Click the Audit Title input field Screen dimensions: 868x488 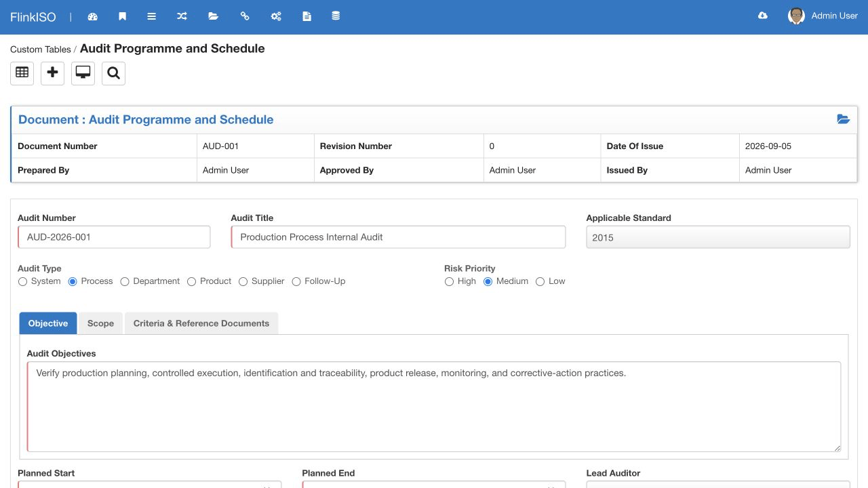tap(398, 237)
